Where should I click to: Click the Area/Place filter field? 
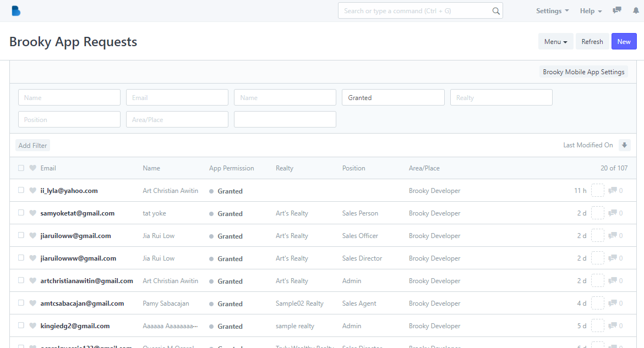tap(177, 119)
